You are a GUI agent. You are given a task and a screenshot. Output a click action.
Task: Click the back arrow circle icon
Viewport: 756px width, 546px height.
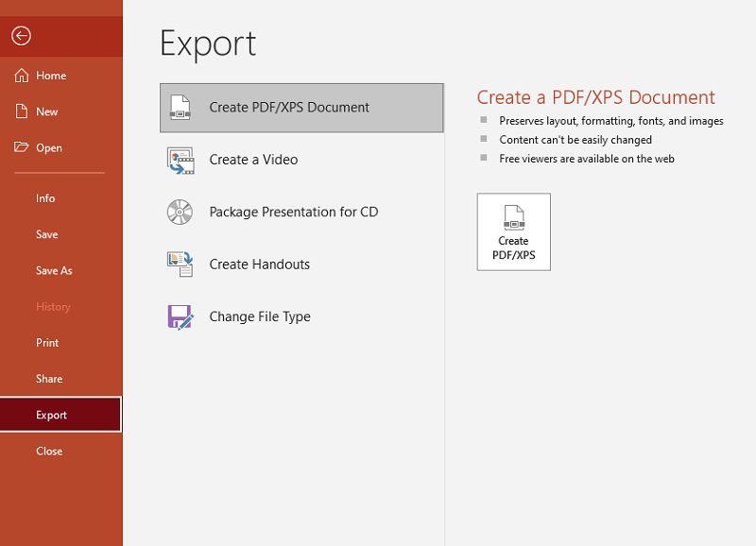pyautogui.click(x=21, y=36)
